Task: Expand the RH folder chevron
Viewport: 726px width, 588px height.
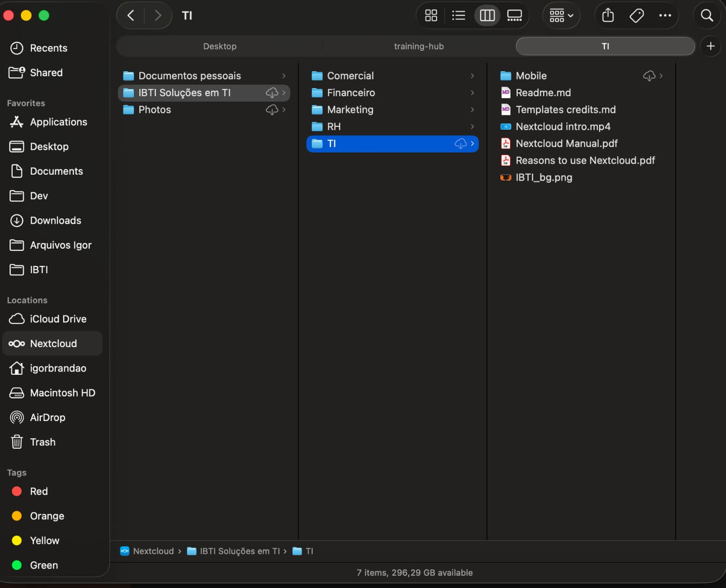Action: [x=472, y=127]
